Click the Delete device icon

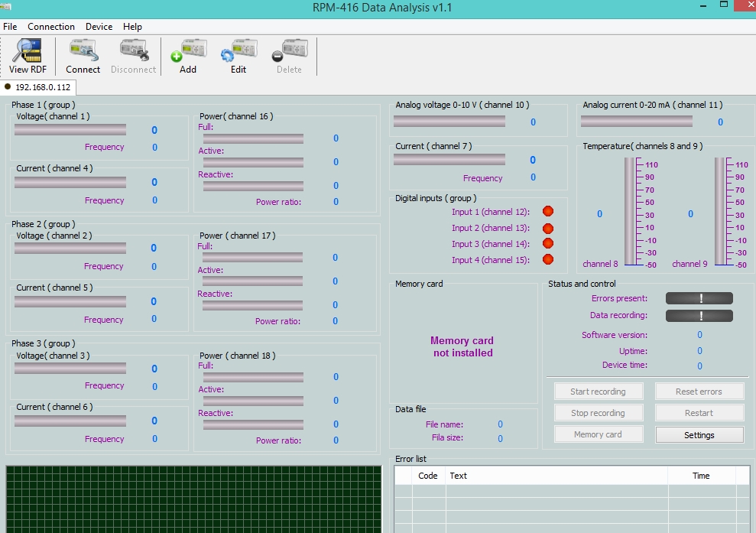pos(289,57)
